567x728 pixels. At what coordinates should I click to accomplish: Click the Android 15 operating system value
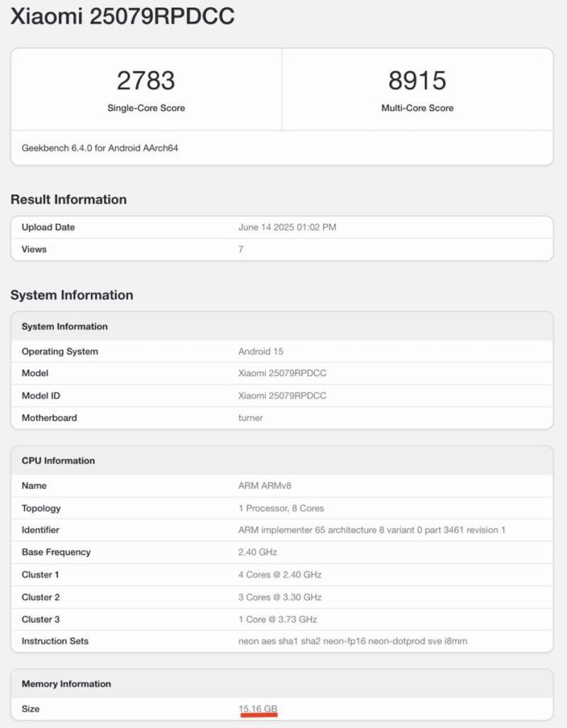point(262,351)
